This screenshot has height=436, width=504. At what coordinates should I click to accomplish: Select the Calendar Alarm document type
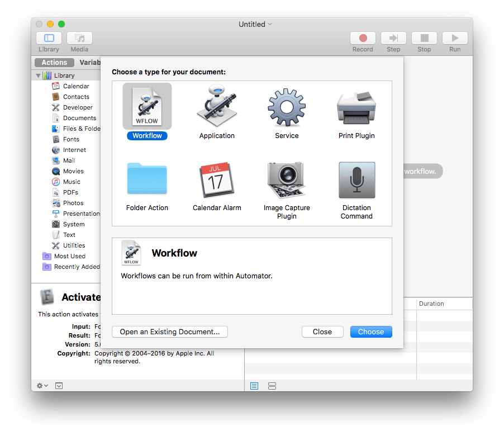[x=217, y=179]
